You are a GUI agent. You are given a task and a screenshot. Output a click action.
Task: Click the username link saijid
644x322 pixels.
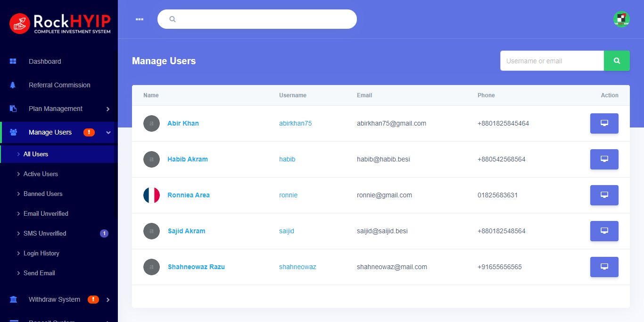pos(287,231)
